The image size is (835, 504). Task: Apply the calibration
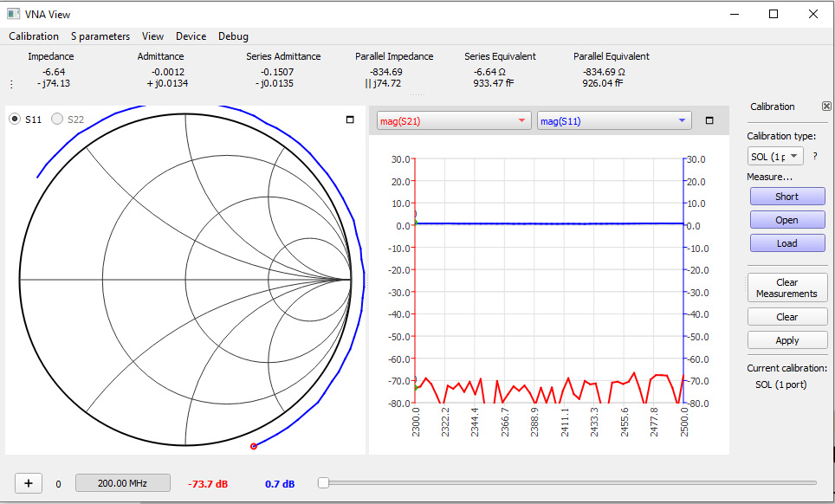787,340
